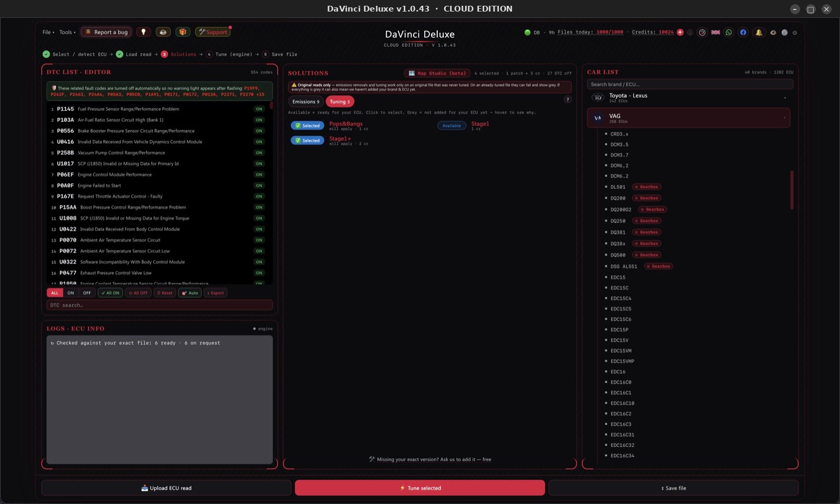840x504 pixels.
Task: Click the Auto button
Action: pos(190,293)
